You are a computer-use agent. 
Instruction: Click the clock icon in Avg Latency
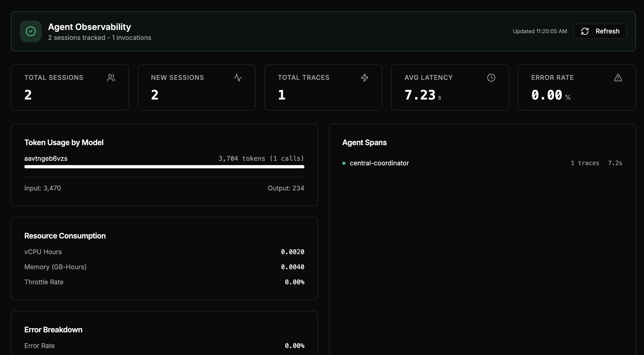tap(491, 78)
